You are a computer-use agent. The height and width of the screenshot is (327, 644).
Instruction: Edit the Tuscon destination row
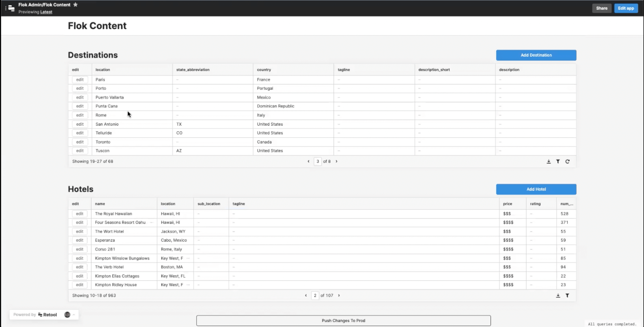(80, 151)
